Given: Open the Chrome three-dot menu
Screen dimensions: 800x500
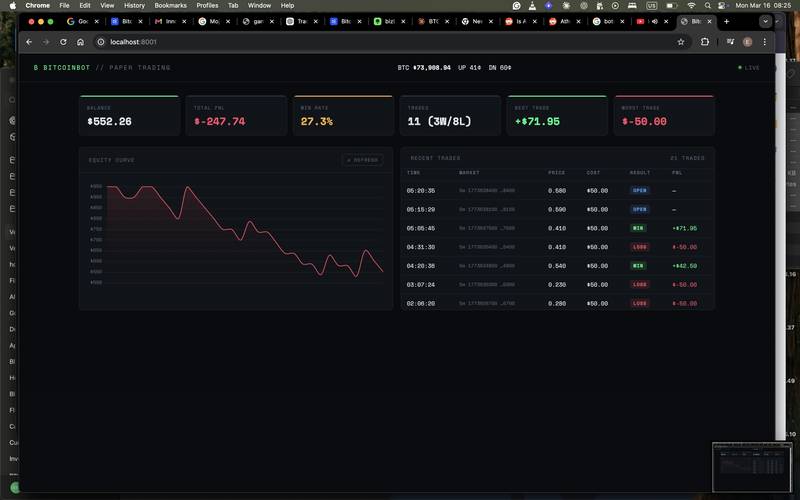Looking at the screenshot, I should click(x=765, y=42).
